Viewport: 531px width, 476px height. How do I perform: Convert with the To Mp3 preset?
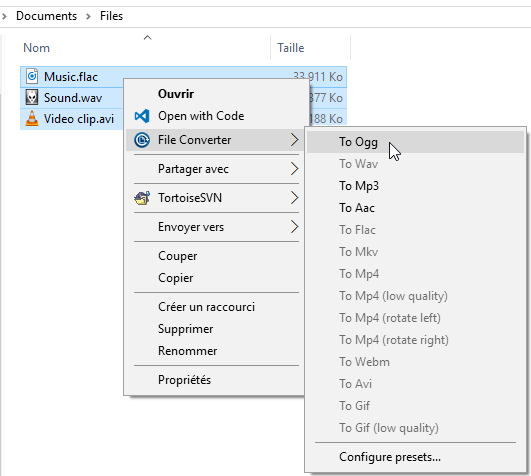[359, 186]
